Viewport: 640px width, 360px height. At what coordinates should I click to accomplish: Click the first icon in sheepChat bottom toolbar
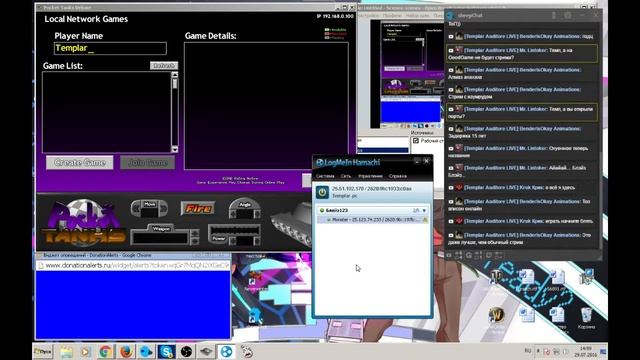449,256
